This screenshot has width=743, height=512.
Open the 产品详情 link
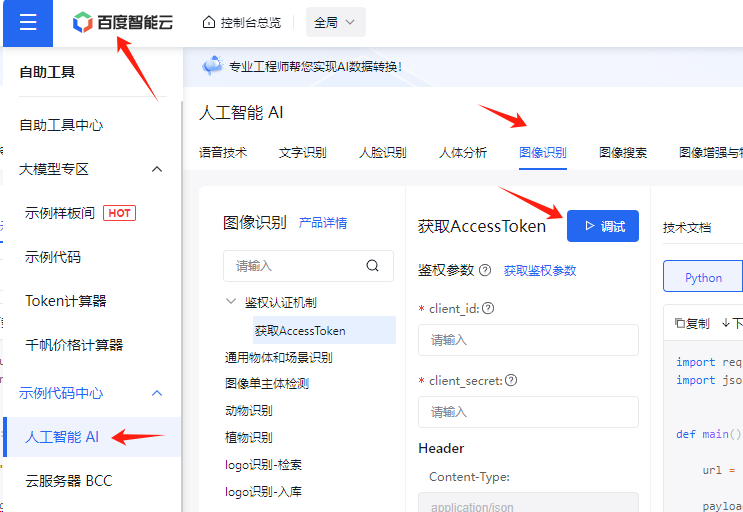tap(323, 223)
